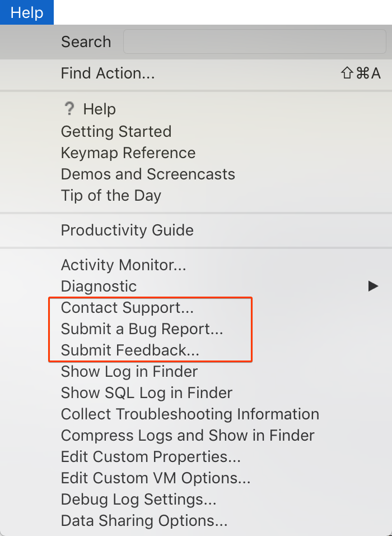Image resolution: width=392 pixels, height=536 pixels.
Task: Choose Submit a Bug Report
Action: (196, 329)
